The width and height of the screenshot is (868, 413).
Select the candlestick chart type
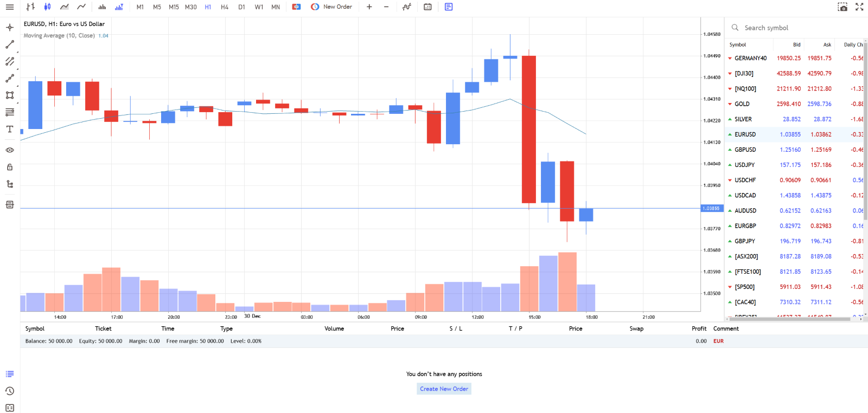point(48,7)
